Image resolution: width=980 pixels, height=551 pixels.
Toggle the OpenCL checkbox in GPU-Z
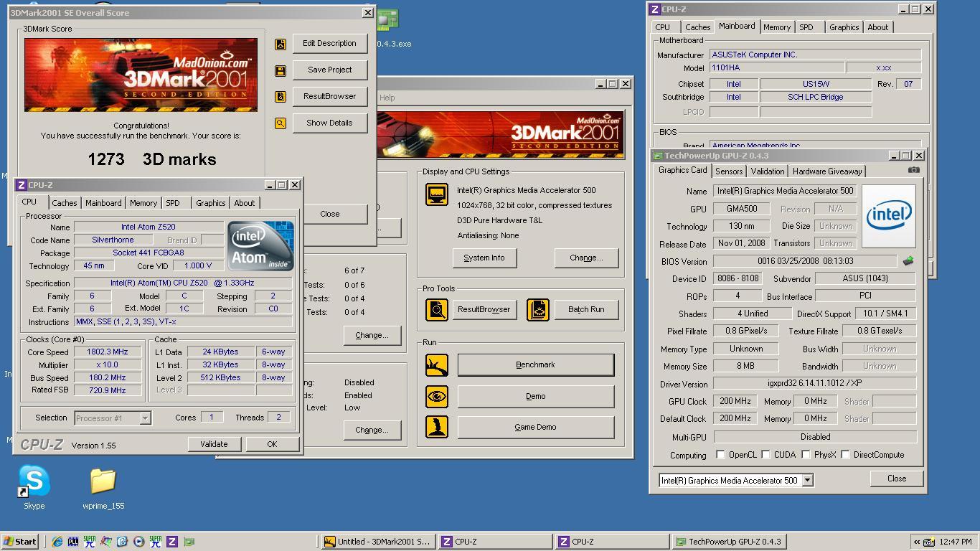pyautogui.click(x=720, y=455)
